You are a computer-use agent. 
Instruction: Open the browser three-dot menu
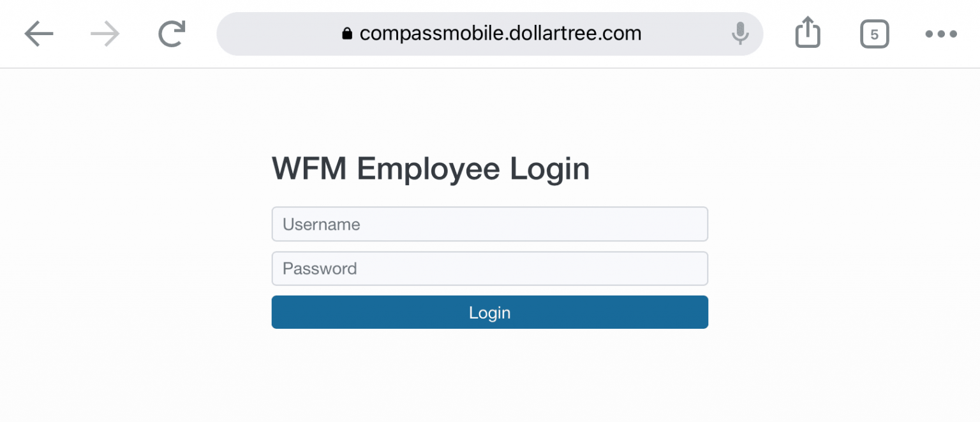[941, 34]
